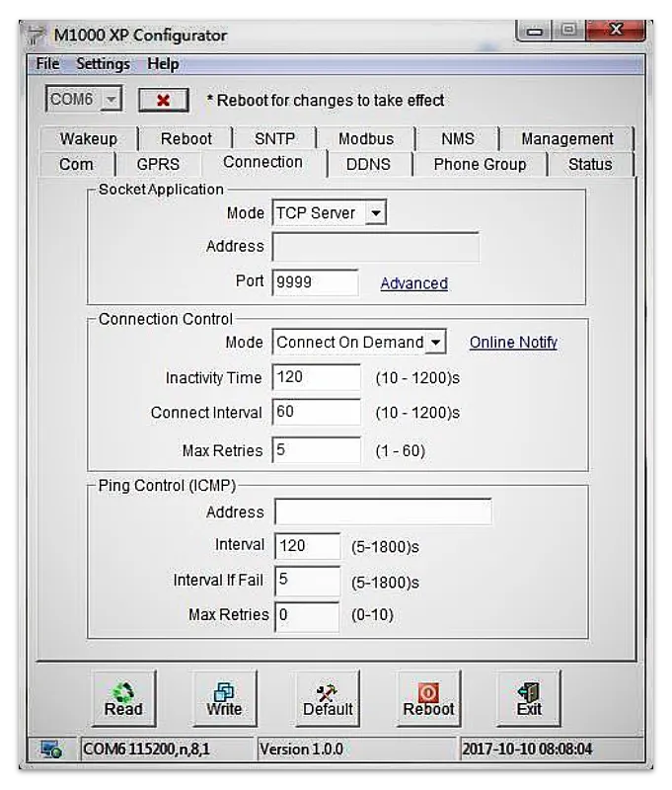
Task: Select the Connection tab
Action: pyautogui.click(x=263, y=162)
